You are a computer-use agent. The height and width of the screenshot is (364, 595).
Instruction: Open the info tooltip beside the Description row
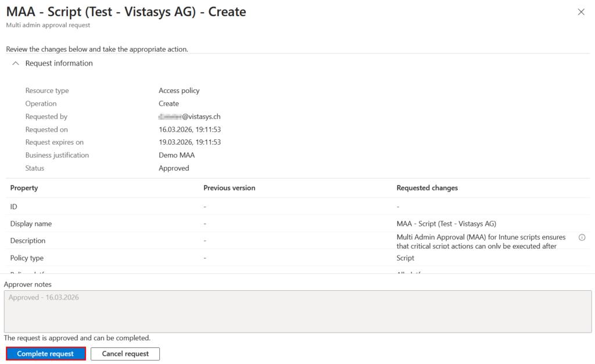click(x=582, y=237)
